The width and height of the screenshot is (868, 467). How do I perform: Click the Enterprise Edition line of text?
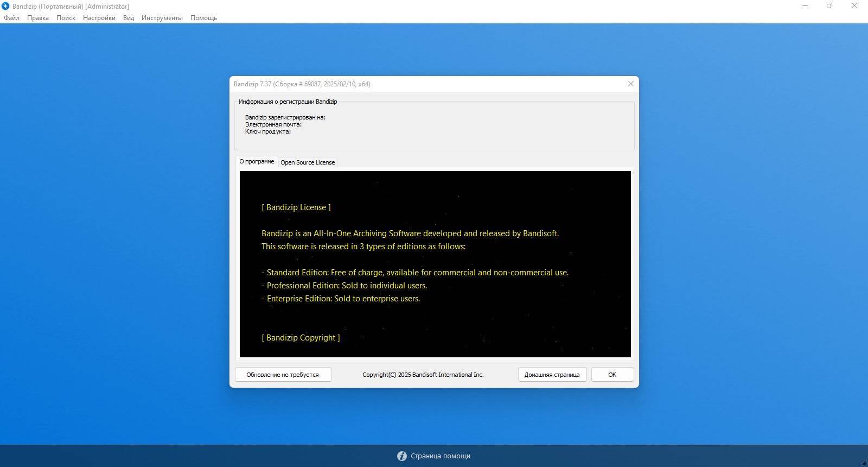click(341, 299)
